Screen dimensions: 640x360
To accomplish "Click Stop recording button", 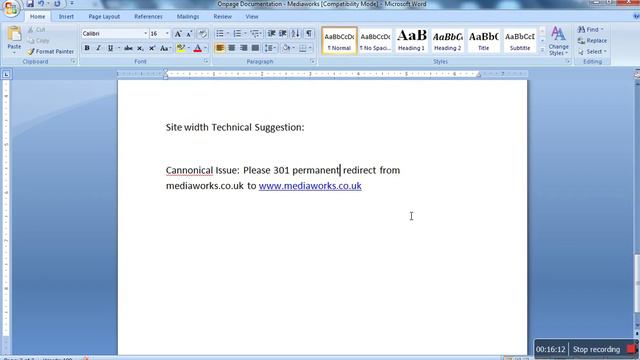I will click(604, 349).
